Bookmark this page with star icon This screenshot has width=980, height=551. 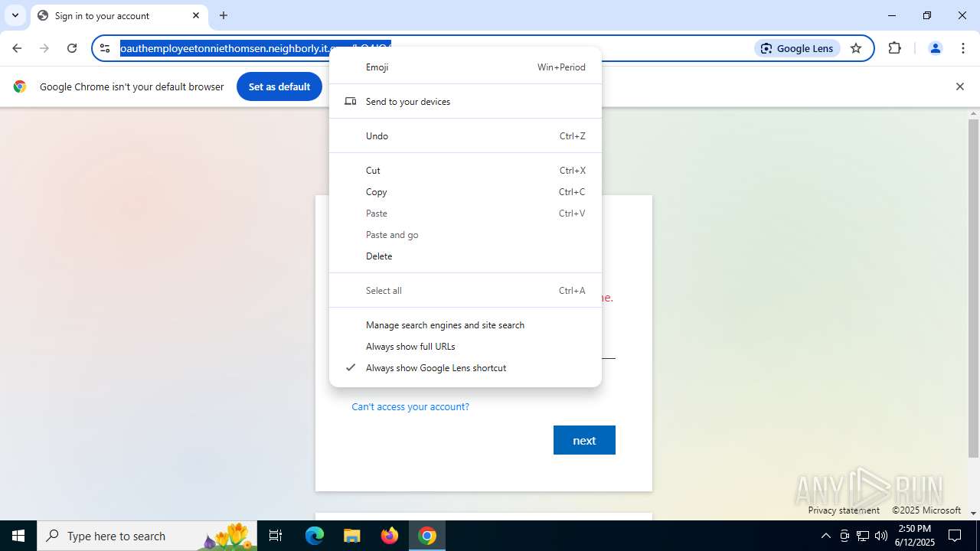[x=856, y=48]
